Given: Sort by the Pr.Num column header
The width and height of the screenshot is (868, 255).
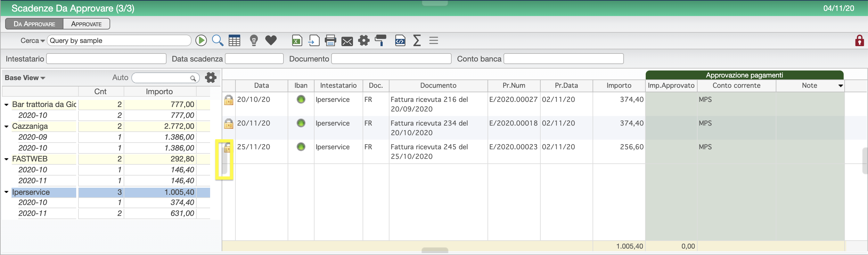Looking at the screenshot, I should pos(514,86).
